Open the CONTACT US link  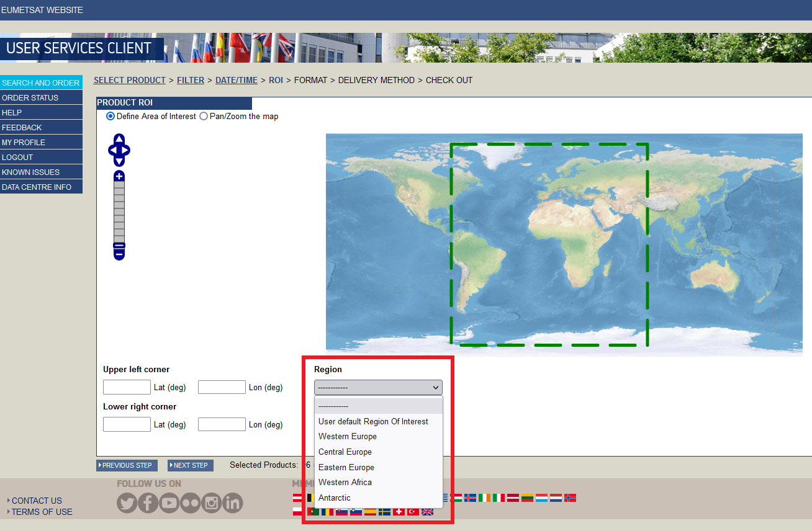coord(37,501)
